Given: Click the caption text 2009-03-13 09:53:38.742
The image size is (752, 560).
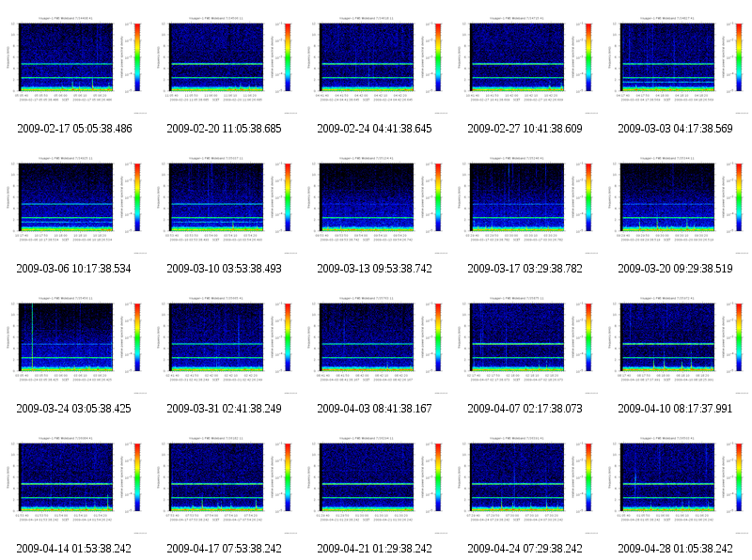Looking at the screenshot, I should click(x=374, y=269).
